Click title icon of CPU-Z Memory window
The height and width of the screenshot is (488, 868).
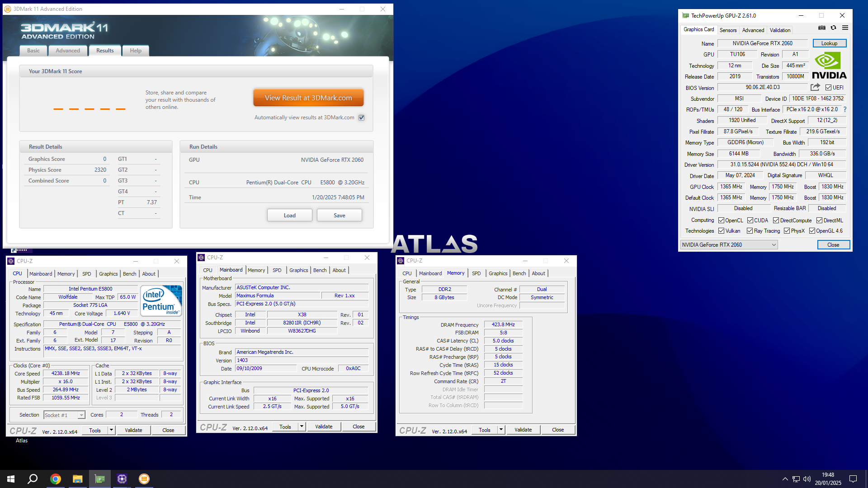401,261
